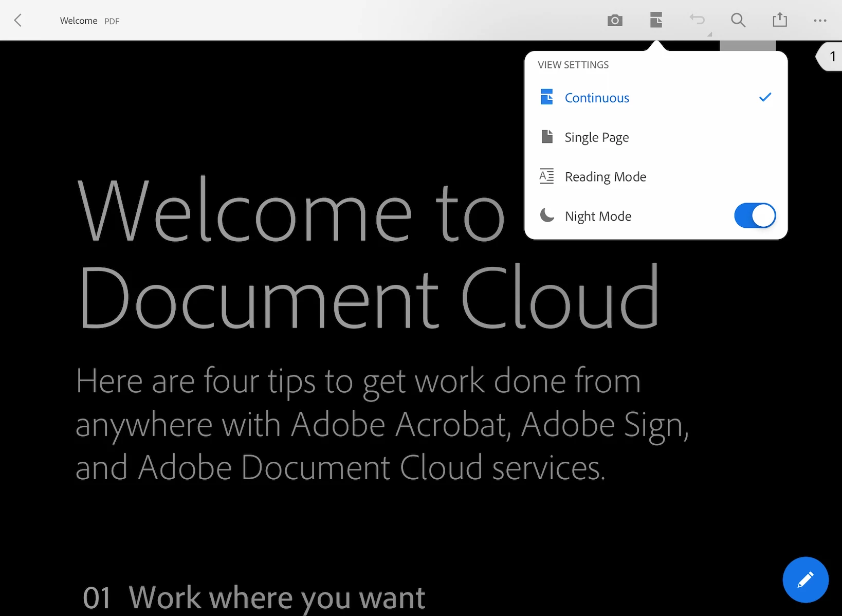This screenshot has width=842, height=616.
Task: Click the Single Page document icon
Action: coord(547,136)
